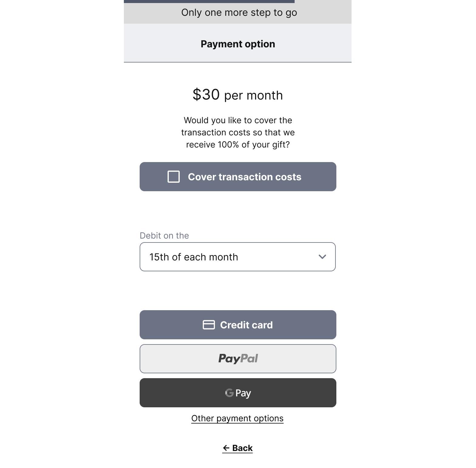Click the Debit on the field label

[x=164, y=236]
